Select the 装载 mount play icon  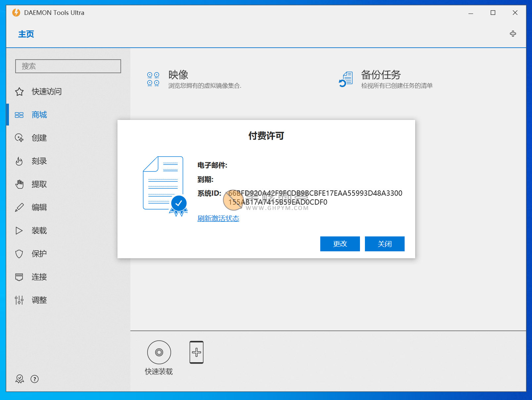click(x=19, y=231)
